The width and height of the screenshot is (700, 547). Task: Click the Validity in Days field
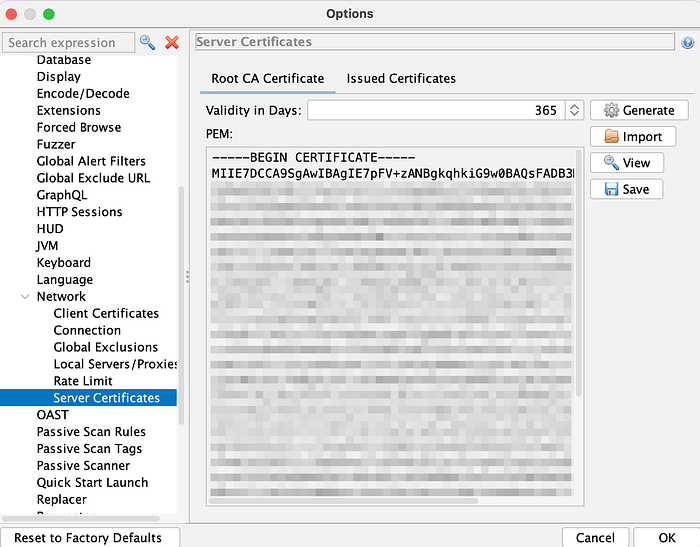(436, 110)
